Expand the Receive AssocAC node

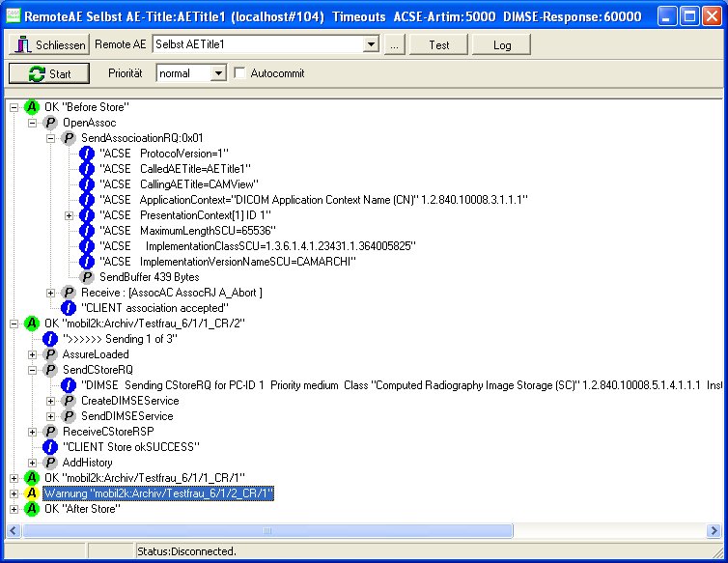pos(50,293)
